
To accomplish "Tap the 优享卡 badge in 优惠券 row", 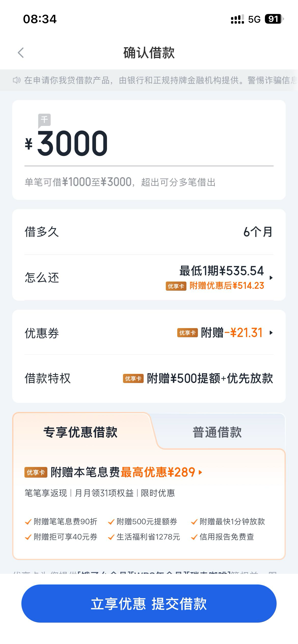I will point(187,333).
